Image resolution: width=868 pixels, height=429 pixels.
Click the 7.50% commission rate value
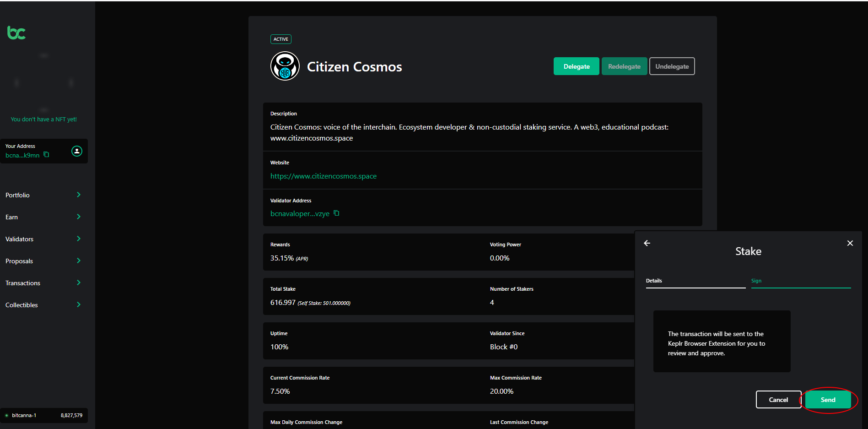pyautogui.click(x=280, y=391)
